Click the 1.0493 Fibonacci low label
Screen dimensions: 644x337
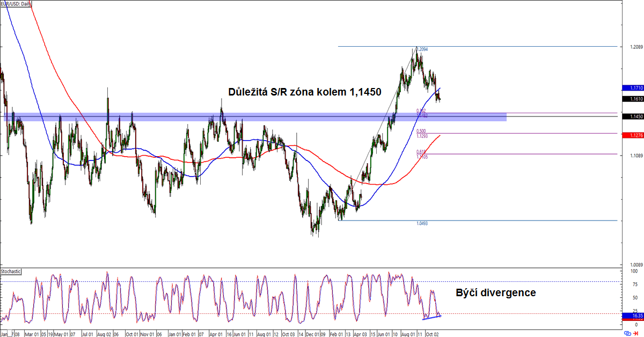(x=422, y=223)
